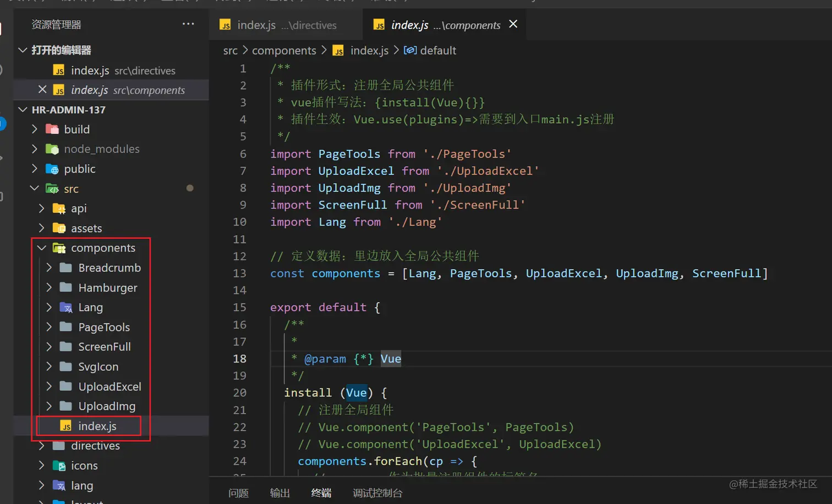This screenshot has height=504, width=832.
Task: Click the node_modules folder icon
Action: click(x=52, y=149)
